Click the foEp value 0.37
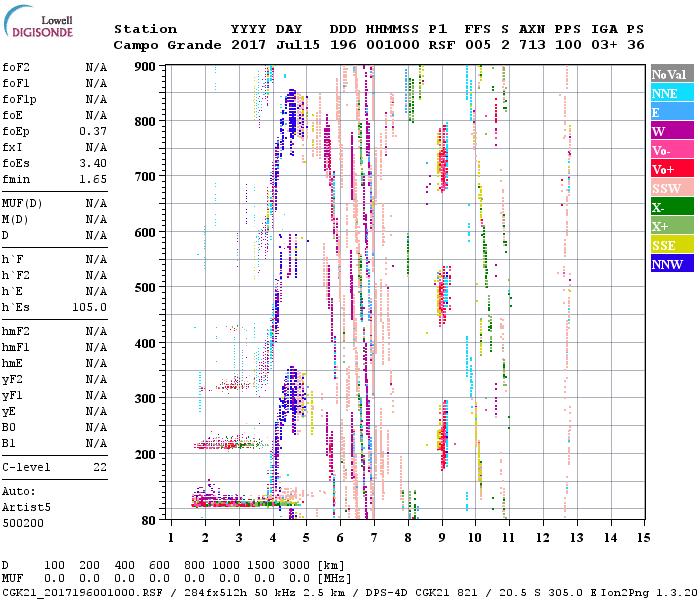Image resolution: width=700 pixels, height=600 pixels. click(93, 131)
